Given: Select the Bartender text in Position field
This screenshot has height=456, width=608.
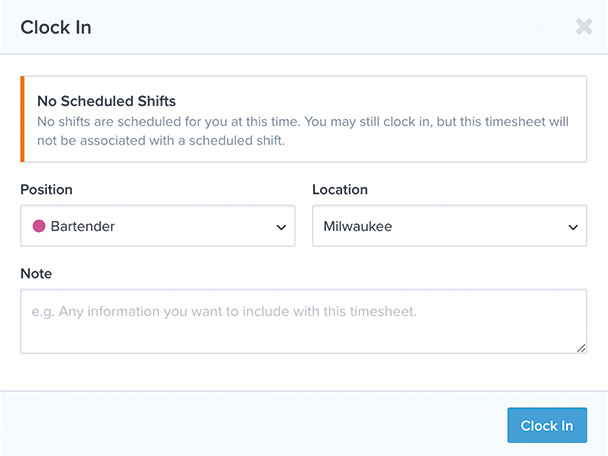Looking at the screenshot, I should pyautogui.click(x=83, y=226).
